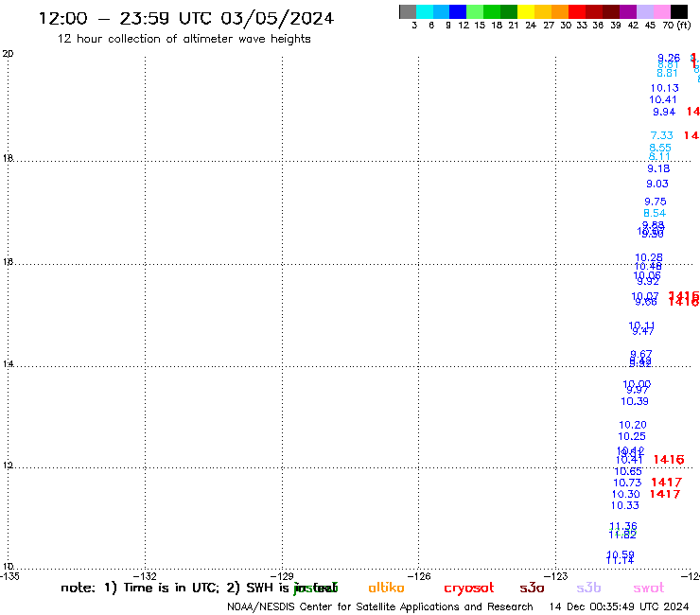Click the 10.65 reading
Viewport: 700px width, 615px height.
(628, 471)
